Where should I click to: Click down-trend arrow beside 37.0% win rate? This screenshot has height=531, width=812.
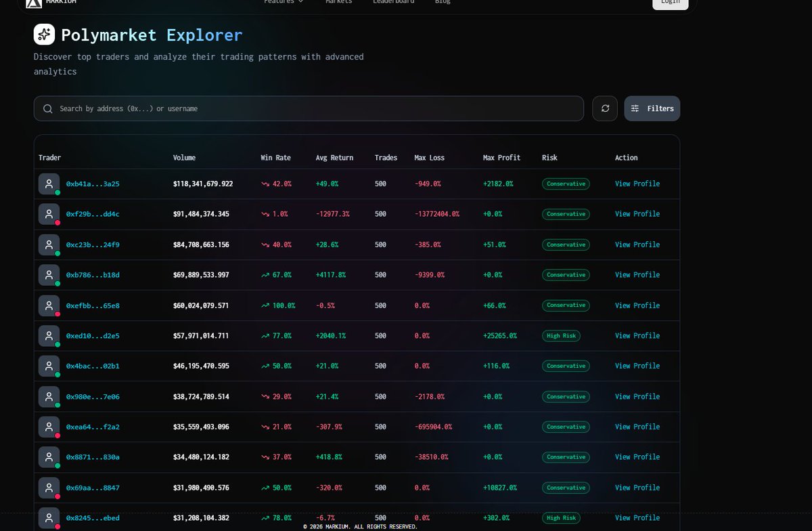(x=265, y=457)
